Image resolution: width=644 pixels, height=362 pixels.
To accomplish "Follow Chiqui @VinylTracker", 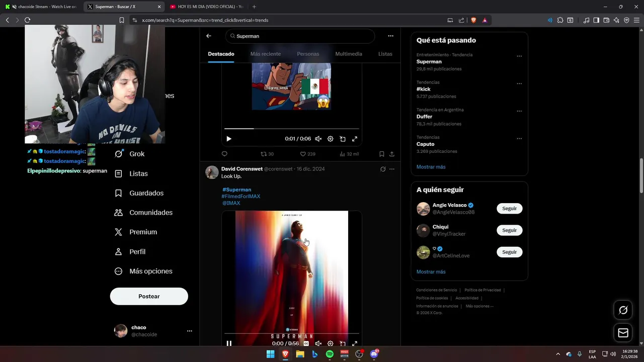I will point(509,230).
